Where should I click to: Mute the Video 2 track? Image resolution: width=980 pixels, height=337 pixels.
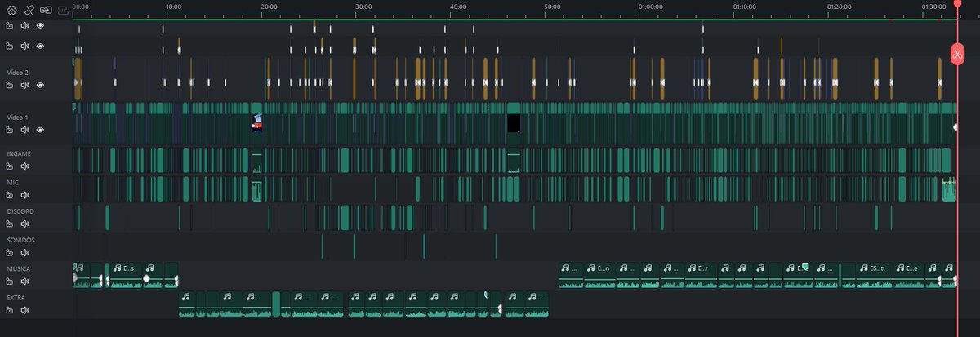24,85
